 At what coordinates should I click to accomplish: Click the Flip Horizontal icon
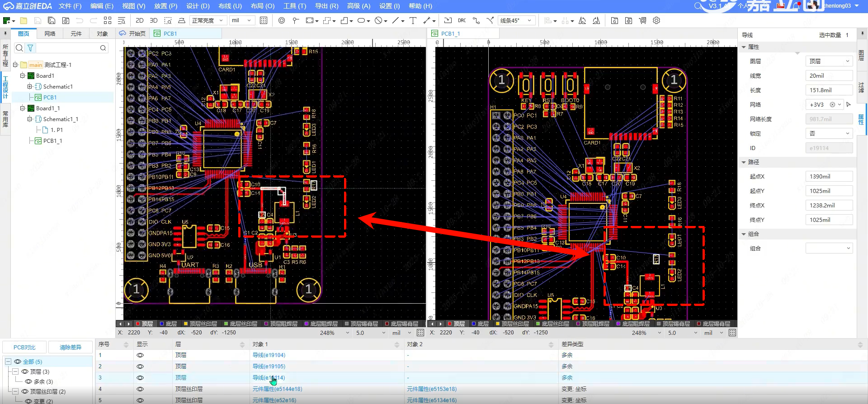(582, 20)
